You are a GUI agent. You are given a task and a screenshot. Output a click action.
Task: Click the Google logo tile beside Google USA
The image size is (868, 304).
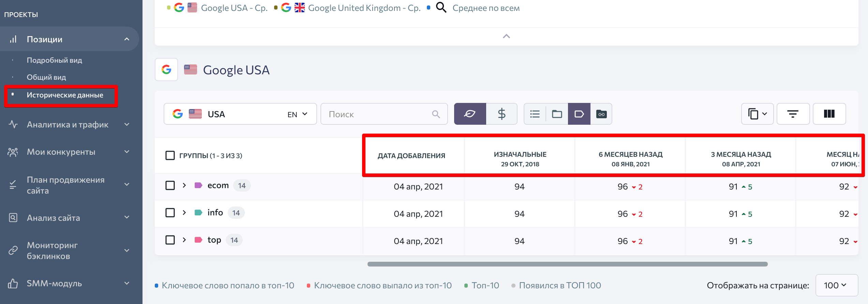[166, 70]
